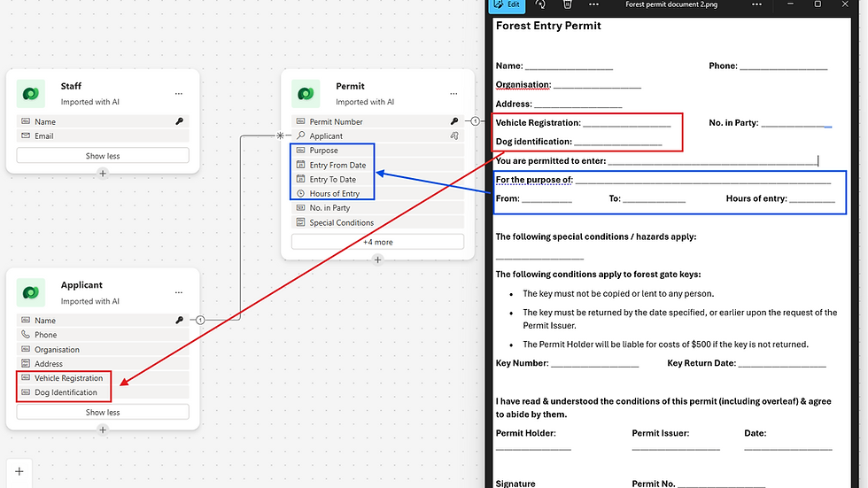The width and height of the screenshot is (868, 488).
Task: Click the calendar icon beside Entry From Date
Action: coord(300,165)
